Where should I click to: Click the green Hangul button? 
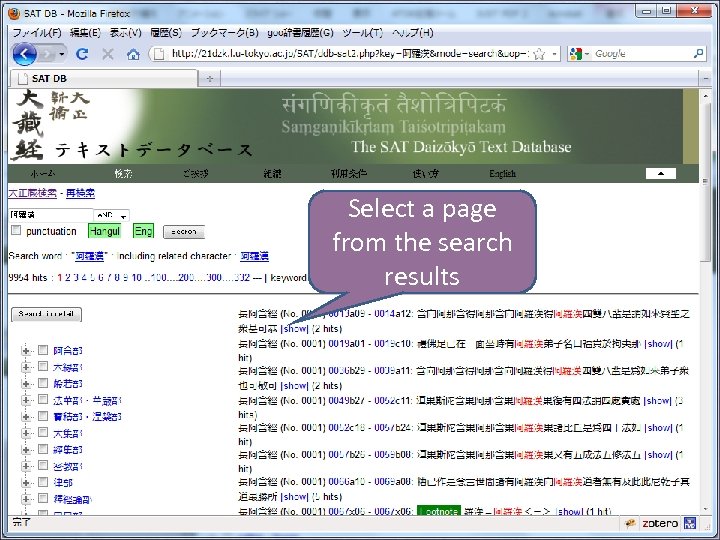coord(104,231)
